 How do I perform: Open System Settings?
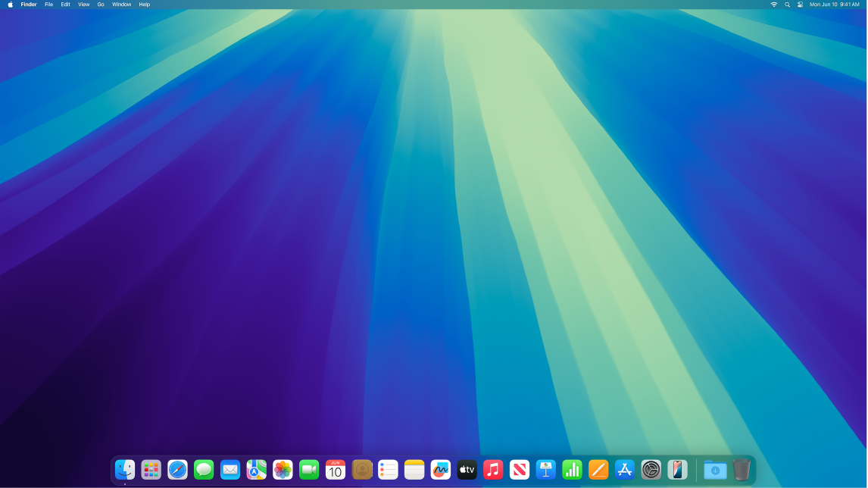(651, 470)
